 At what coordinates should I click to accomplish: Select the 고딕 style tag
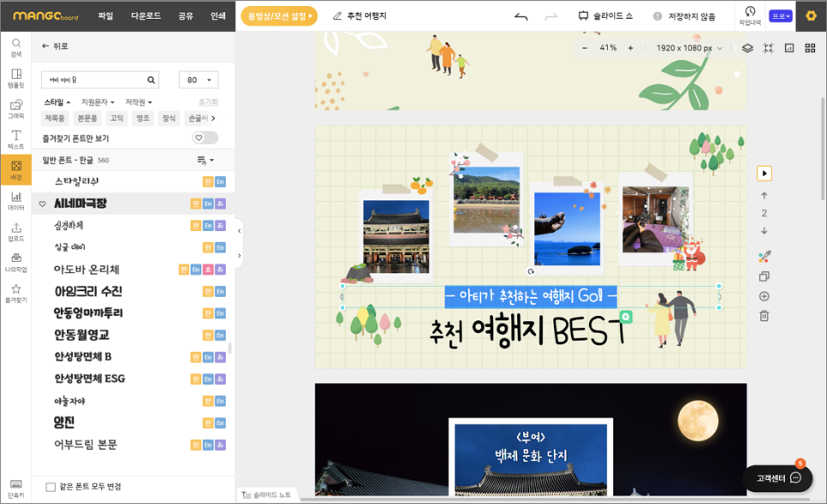point(116,118)
